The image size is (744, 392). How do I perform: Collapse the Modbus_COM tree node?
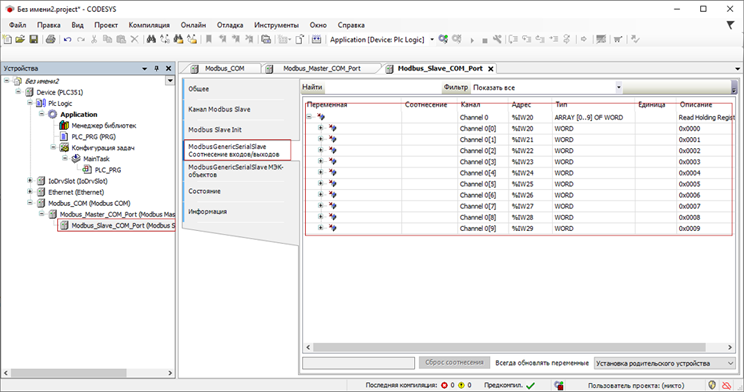30,203
